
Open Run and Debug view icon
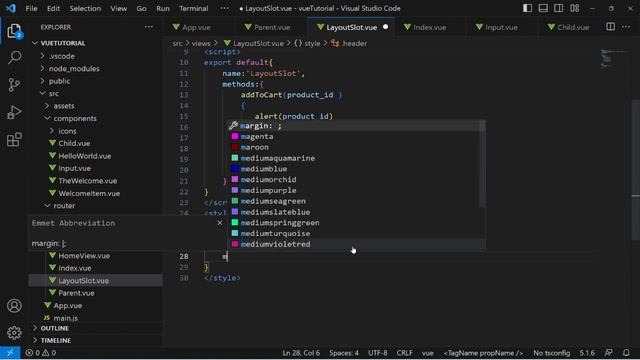(14, 112)
